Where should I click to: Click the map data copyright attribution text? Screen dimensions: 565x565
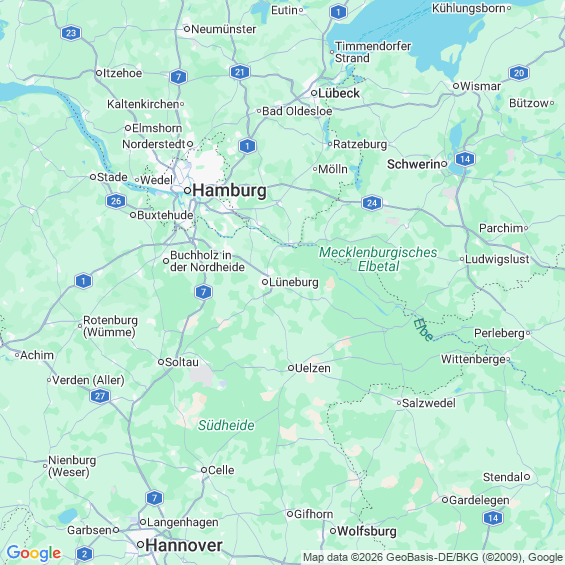(x=433, y=557)
